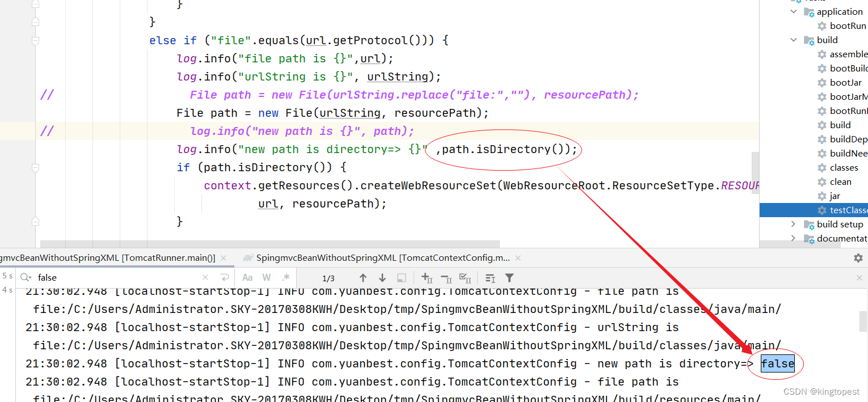Toggle fold marker at closing brace above else-if

35,22
